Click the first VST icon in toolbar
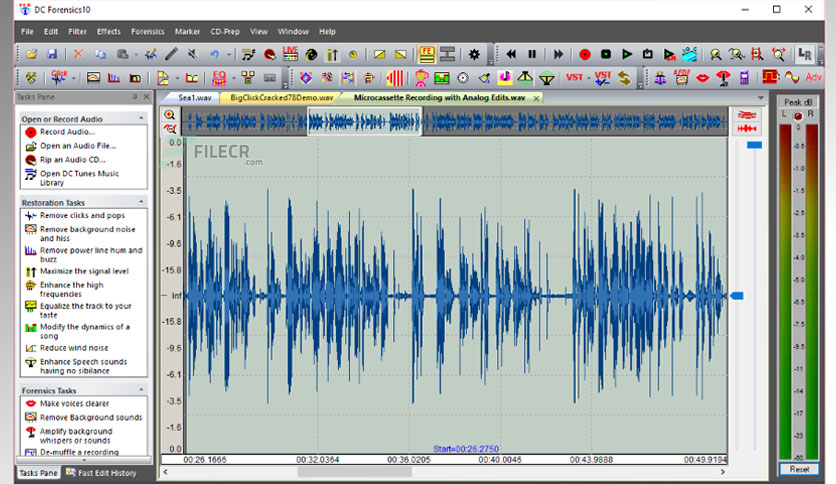Screen dimensions: 836x484 (574, 77)
